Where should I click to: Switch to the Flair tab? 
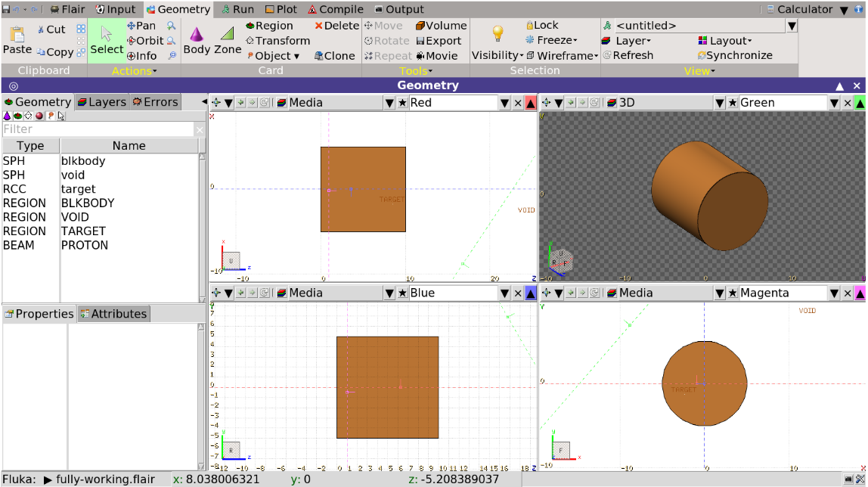tap(67, 9)
